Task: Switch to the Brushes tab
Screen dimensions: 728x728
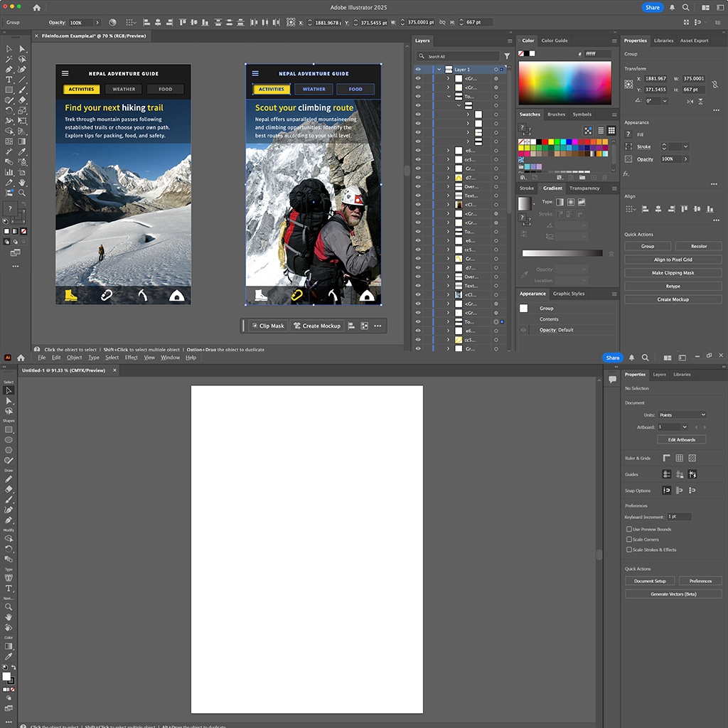Action: point(556,114)
